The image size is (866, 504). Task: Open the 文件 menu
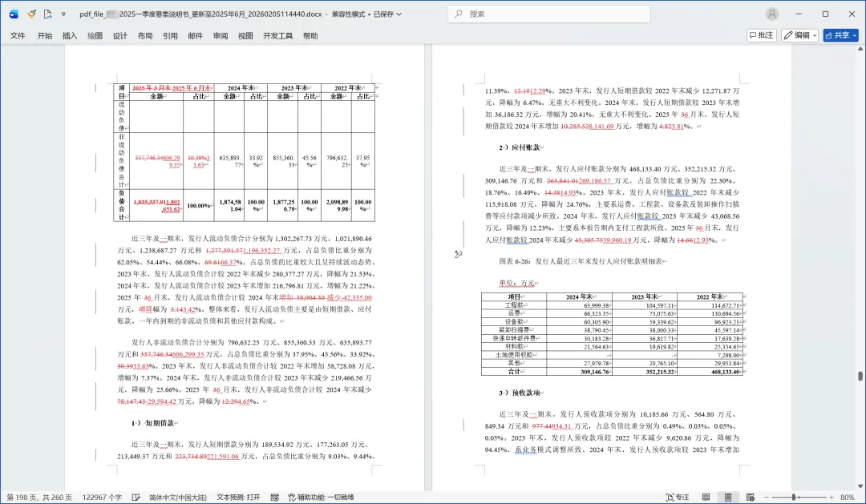(x=18, y=36)
